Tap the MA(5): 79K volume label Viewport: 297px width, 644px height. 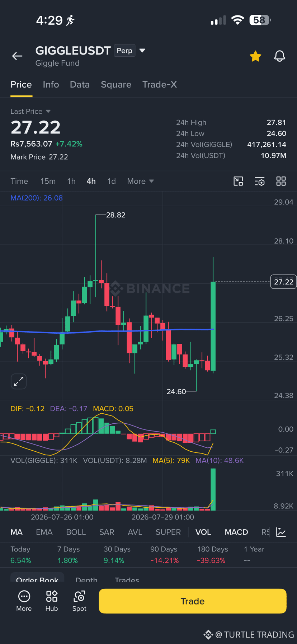171,460
